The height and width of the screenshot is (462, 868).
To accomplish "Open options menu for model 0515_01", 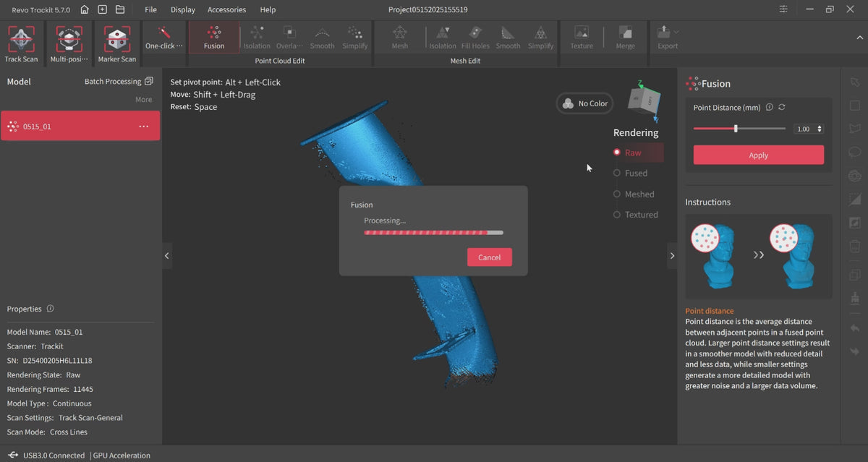I will 143,127.
